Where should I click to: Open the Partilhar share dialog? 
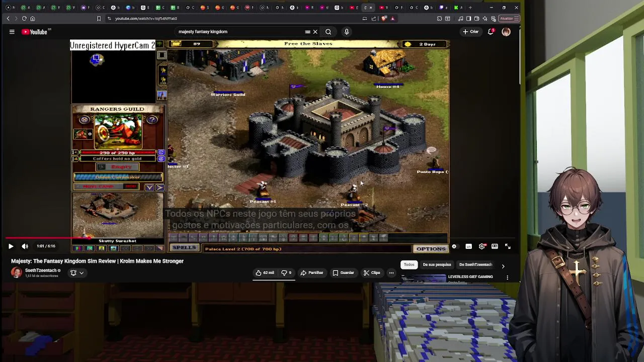click(x=312, y=273)
